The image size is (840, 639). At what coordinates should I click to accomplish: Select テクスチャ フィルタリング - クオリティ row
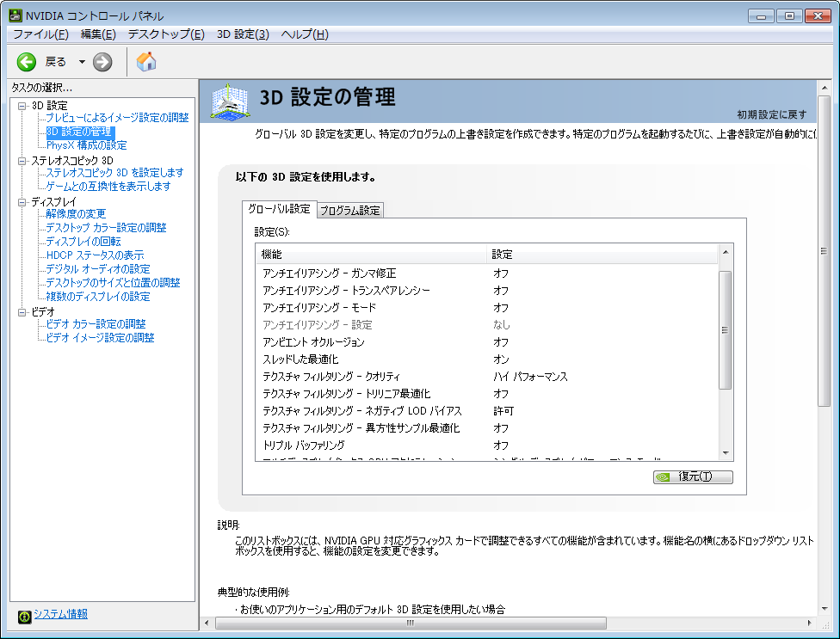tap(487, 377)
